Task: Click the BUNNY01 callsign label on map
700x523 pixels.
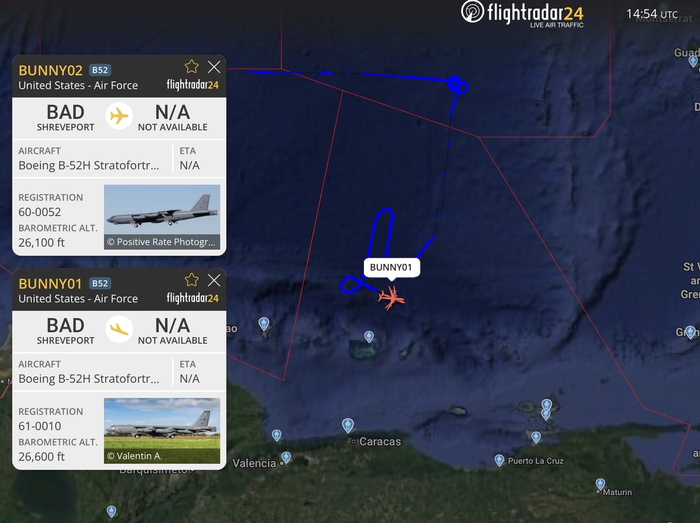Action: tap(391, 267)
